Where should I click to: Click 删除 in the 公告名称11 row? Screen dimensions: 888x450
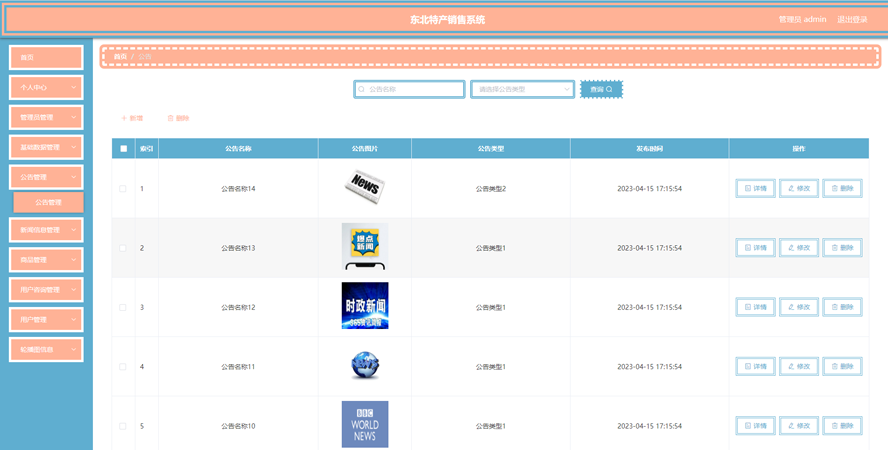tap(842, 367)
